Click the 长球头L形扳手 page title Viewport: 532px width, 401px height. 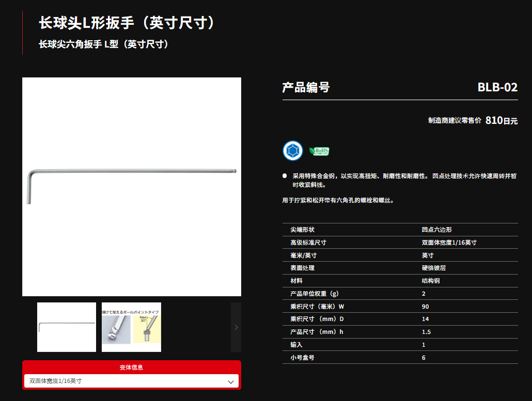pos(127,23)
